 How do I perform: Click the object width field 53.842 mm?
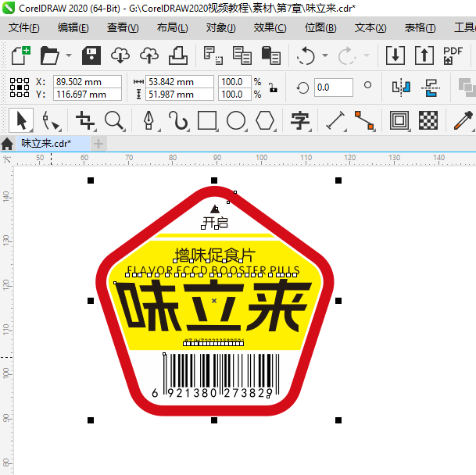[x=180, y=82]
